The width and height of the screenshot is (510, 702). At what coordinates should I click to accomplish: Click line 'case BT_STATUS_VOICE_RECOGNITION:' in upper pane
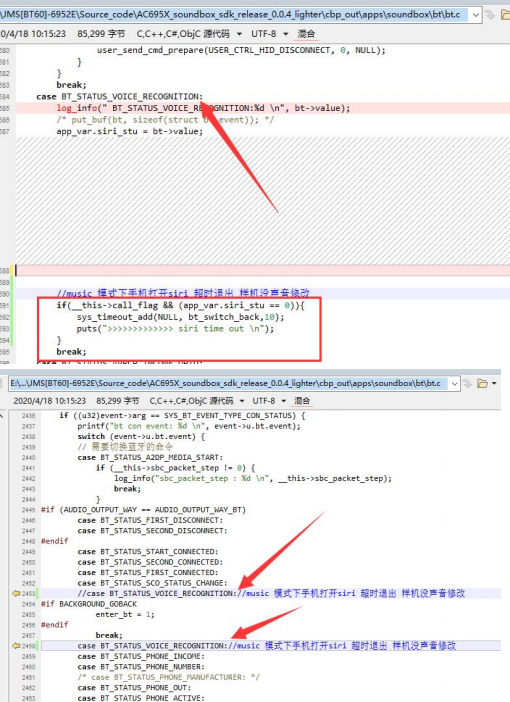click(120, 96)
